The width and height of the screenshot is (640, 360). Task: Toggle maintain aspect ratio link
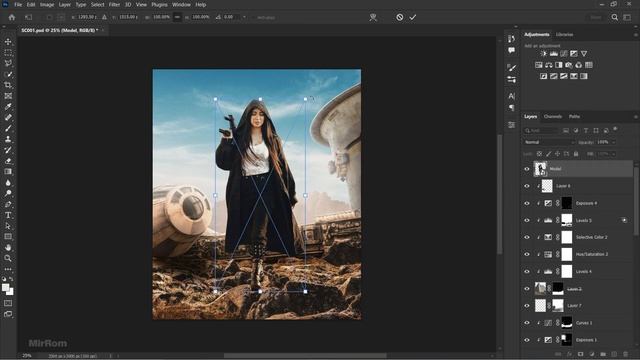pos(177,17)
